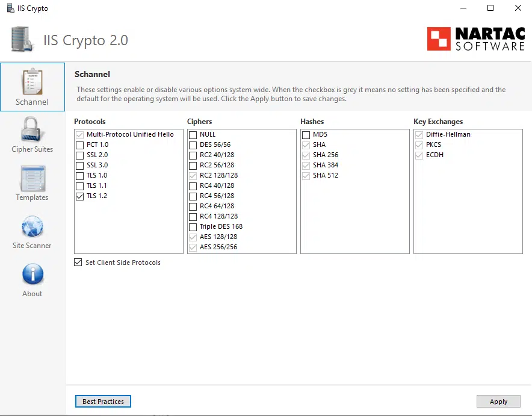Toggle the MD5 hash checkbox
The height and width of the screenshot is (416, 532).
coord(306,135)
